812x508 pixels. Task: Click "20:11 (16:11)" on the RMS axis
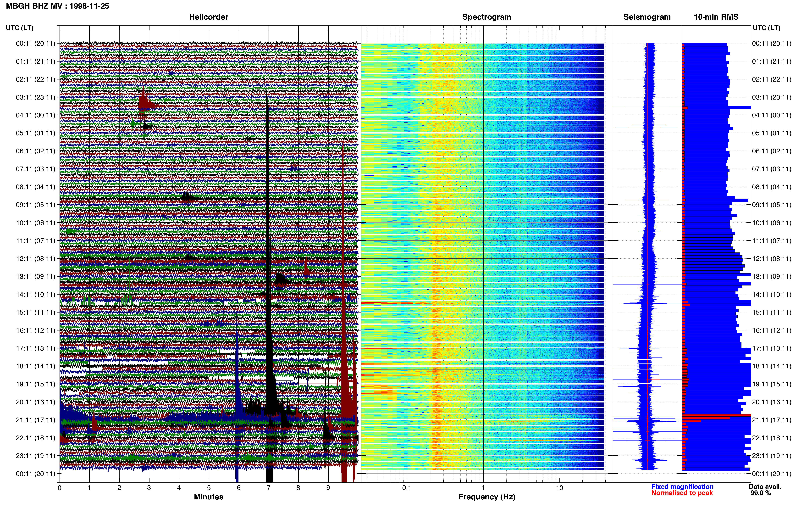(772, 402)
